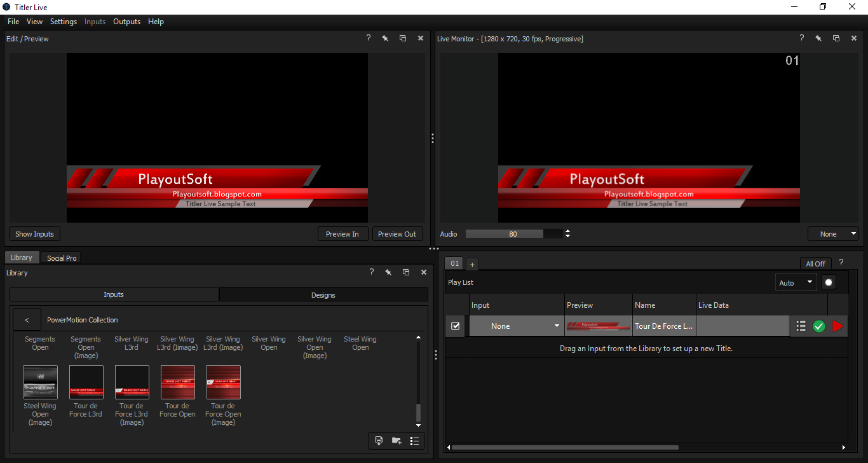
Task: Click the Segments Open (Image) library label
Action: [86, 347]
